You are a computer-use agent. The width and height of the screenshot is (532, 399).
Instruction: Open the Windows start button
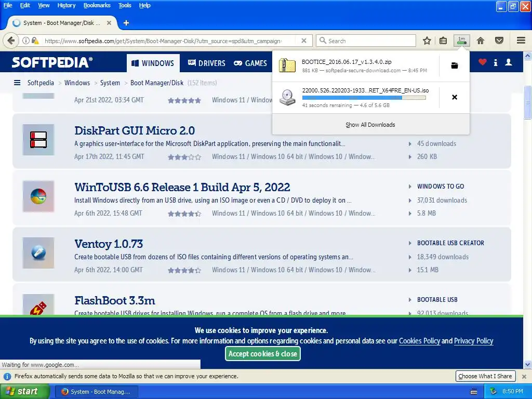click(25, 392)
